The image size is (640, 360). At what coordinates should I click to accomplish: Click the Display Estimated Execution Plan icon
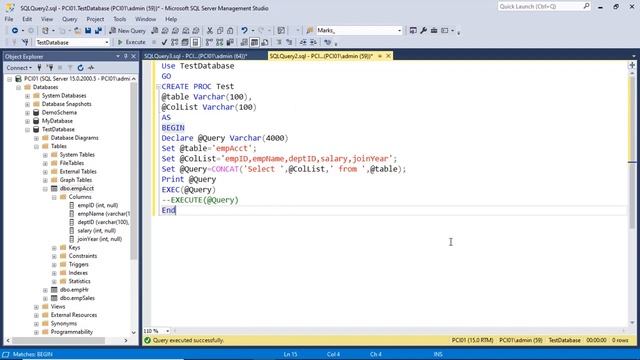175,42
